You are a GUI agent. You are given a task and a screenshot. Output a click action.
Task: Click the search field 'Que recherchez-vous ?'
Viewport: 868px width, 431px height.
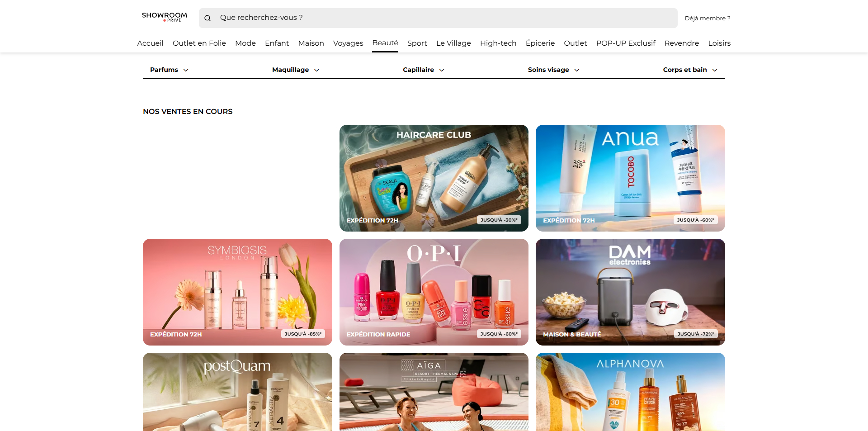pyautogui.click(x=438, y=18)
